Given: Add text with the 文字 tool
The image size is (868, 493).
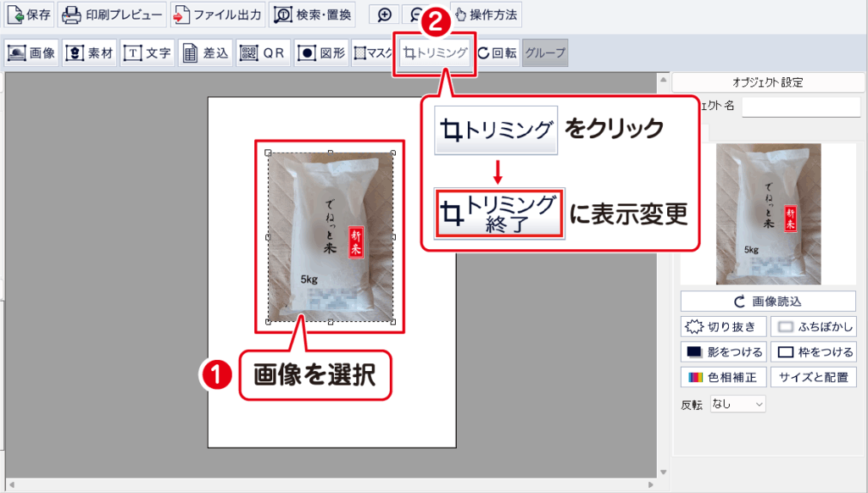Looking at the screenshot, I should (147, 53).
